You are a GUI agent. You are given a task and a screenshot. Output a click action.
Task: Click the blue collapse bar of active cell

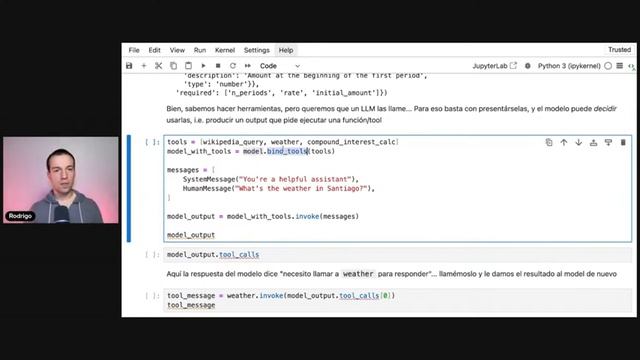tap(129, 189)
